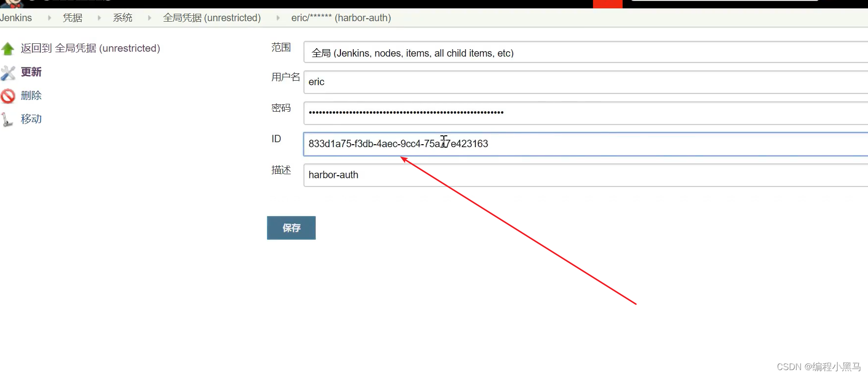Image resolution: width=868 pixels, height=376 pixels.
Task: Focus the 描述 field with harbor-auth
Action: pos(586,175)
